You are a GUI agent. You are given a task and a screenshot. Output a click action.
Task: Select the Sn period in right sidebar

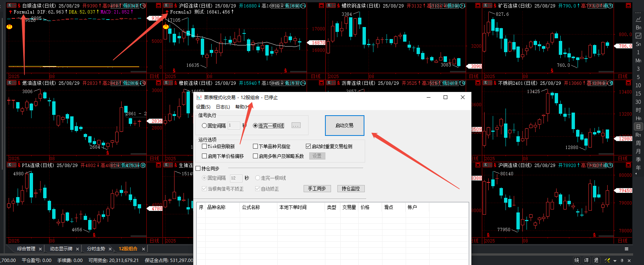(638, 44)
